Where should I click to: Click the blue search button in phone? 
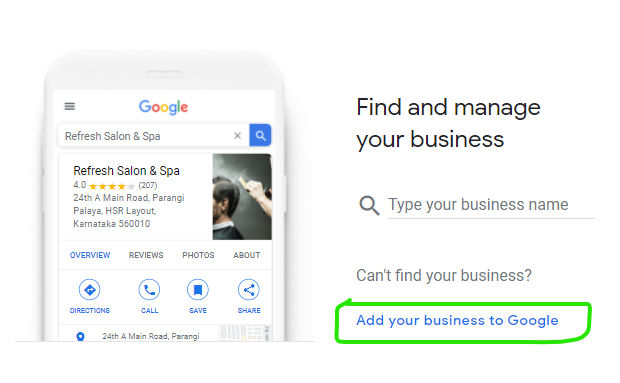(x=260, y=135)
